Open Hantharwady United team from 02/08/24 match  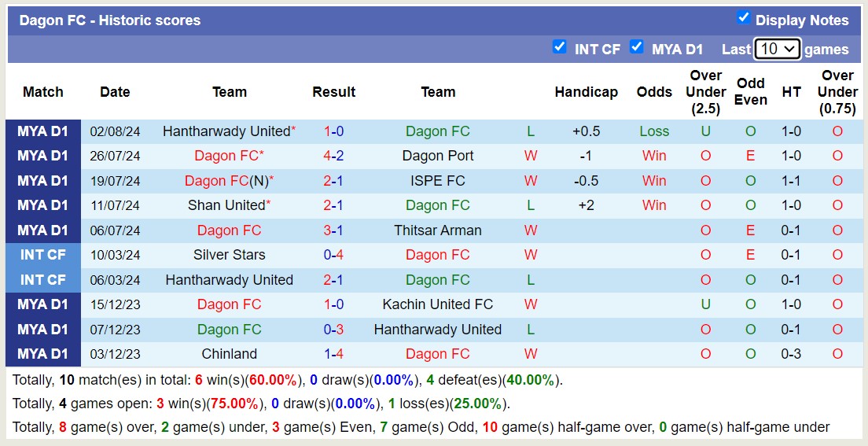[x=226, y=131]
